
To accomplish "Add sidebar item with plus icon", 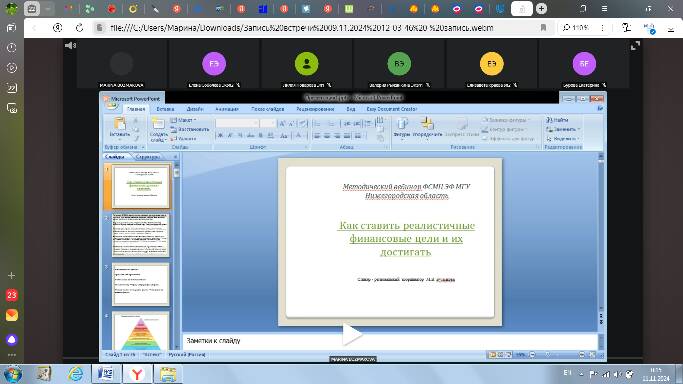I will point(12,276).
